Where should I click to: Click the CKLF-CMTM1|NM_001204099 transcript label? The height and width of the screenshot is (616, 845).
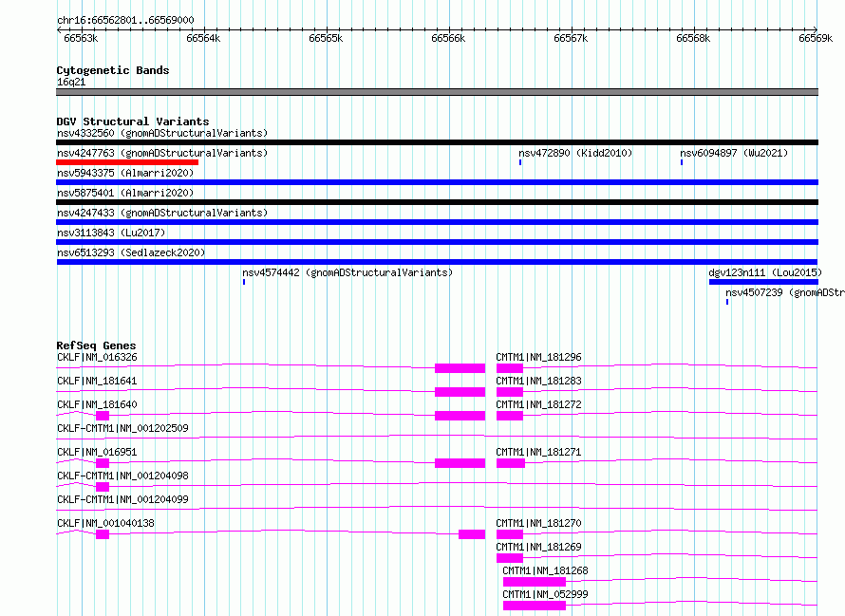coord(122,499)
